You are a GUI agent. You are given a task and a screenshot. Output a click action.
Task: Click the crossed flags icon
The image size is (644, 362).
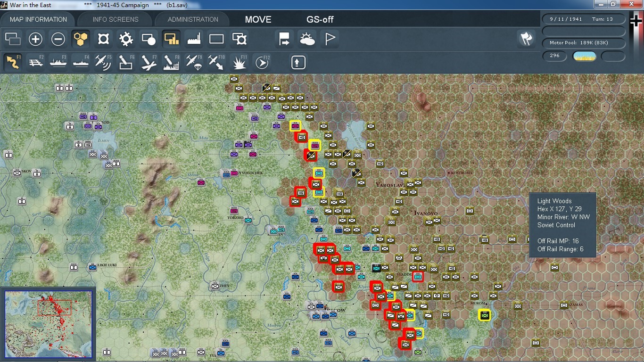[526, 39]
